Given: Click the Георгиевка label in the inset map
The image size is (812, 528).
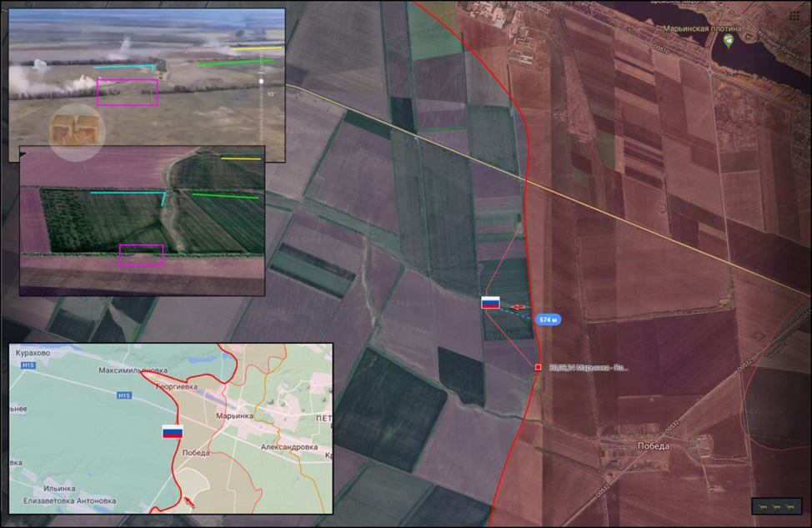Looking at the screenshot, I should tap(177, 386).
